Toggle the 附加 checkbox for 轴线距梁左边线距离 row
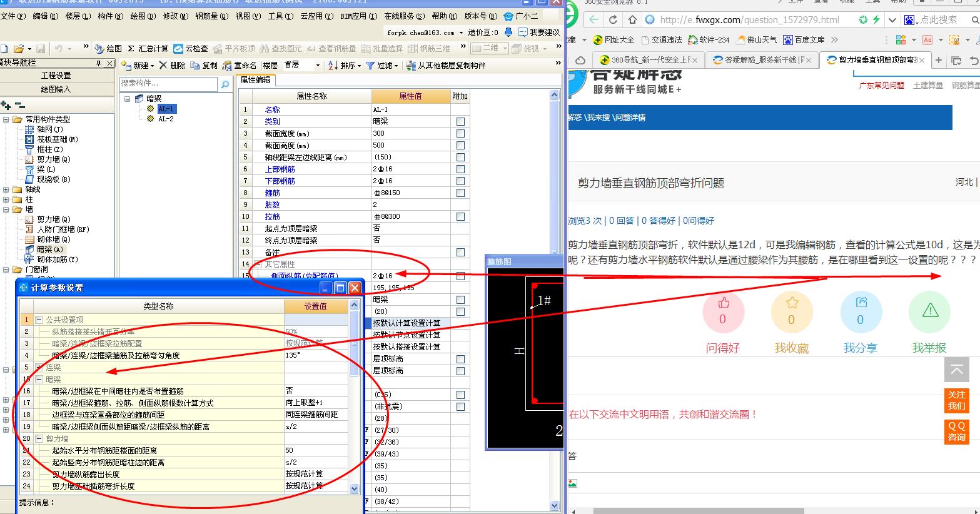The image size is (980, 514). click(460, 157)
